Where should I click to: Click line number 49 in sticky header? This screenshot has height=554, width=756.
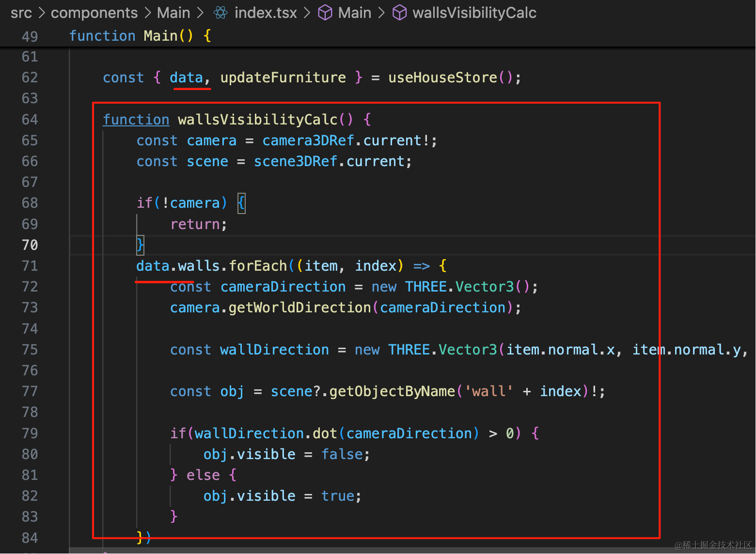[30, 36]
